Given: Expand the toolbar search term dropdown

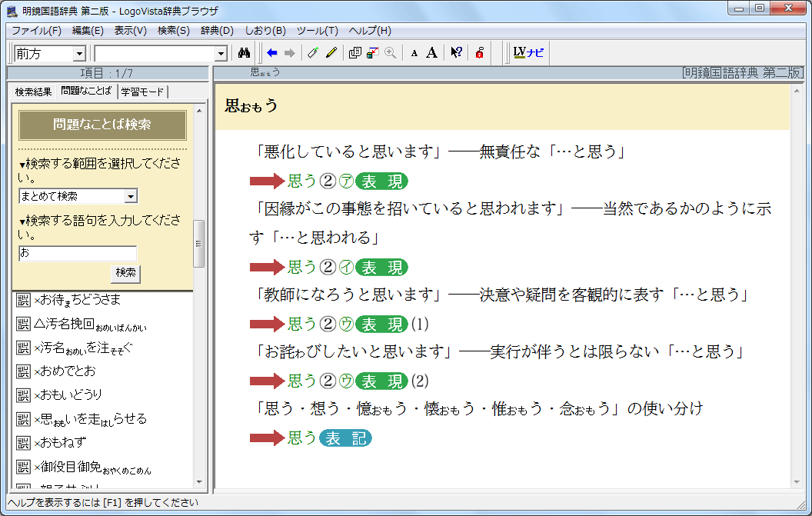Looking at the screenshot, I should tap(221, 54).
